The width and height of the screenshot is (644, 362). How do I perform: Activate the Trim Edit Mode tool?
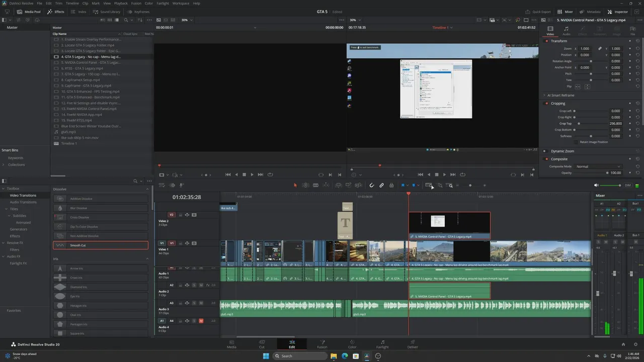[305, 186]
